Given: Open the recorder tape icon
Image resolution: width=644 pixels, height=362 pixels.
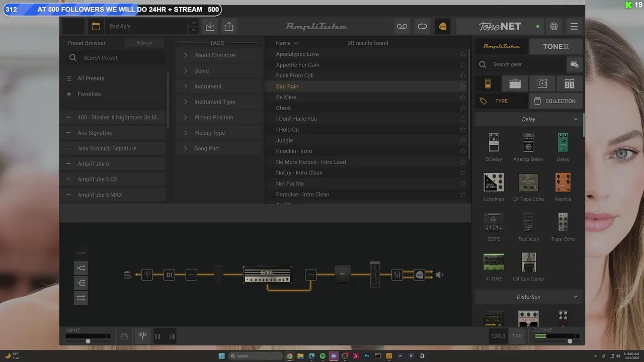Looking at the screenshot, I should [x=402, y=26].
